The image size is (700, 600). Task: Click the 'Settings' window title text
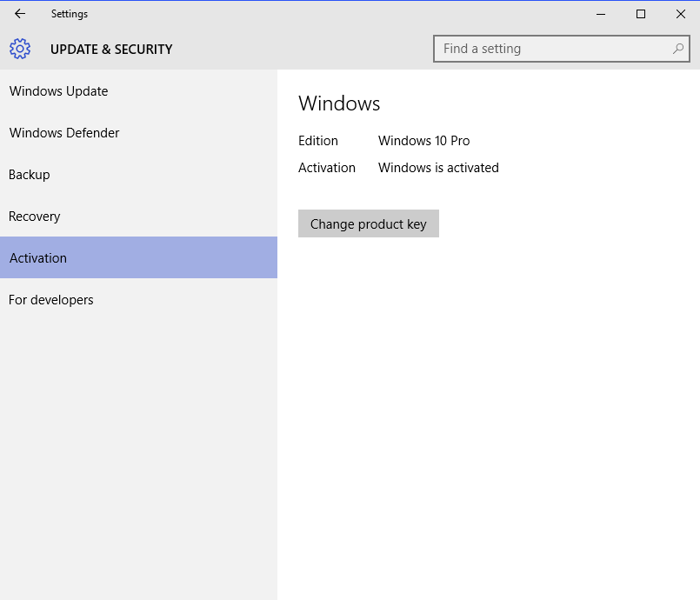coord(70,14)
